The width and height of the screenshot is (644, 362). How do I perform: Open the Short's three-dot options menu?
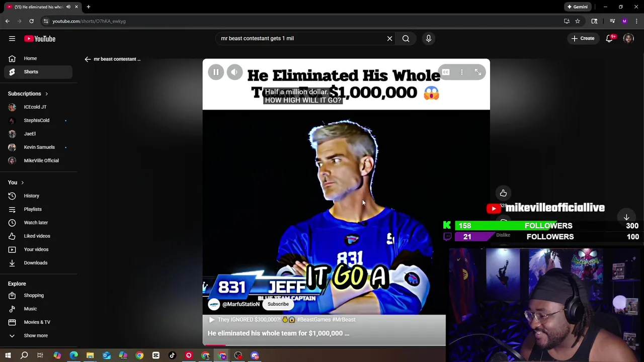pyautogui.click(x=462, y=72)
